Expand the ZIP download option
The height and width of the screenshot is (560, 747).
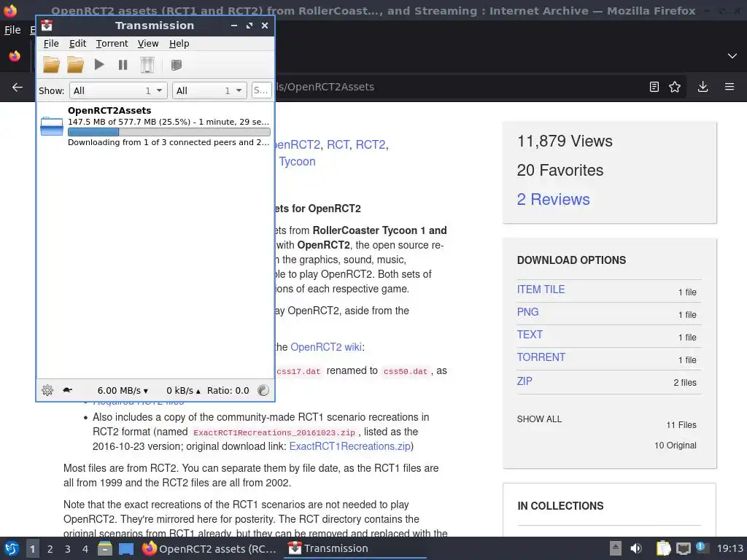pos(525,381)
